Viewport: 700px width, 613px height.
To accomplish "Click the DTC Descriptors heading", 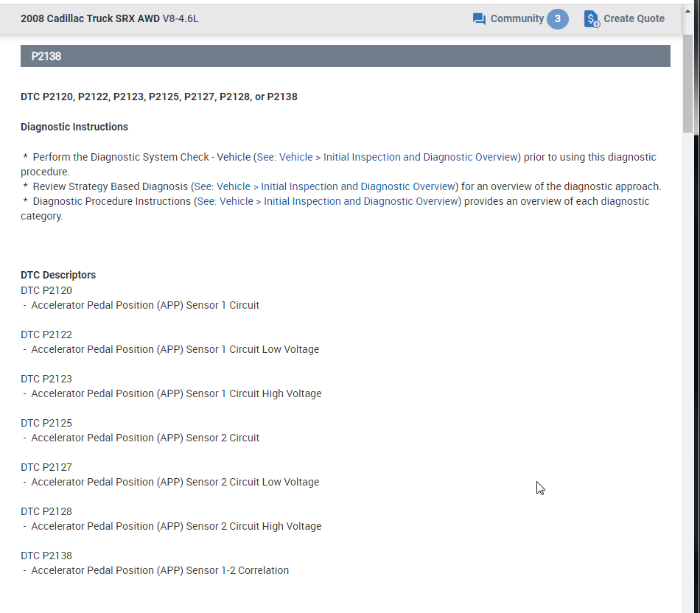I will [58, 275].
